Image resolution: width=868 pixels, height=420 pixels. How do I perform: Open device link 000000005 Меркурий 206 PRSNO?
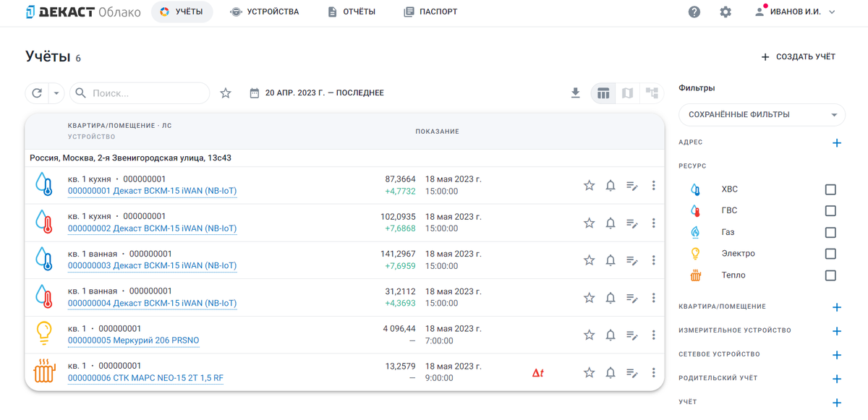pos(133,340)
